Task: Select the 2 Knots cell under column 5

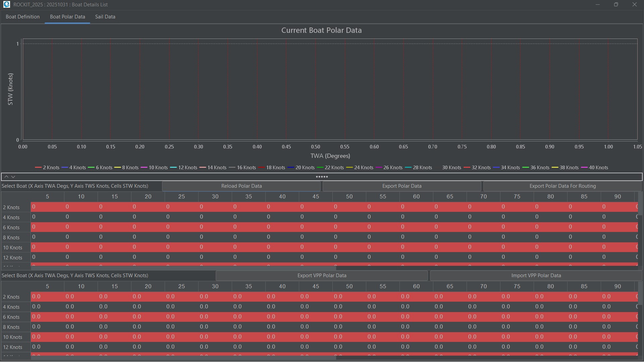Action: coord(47,207)
